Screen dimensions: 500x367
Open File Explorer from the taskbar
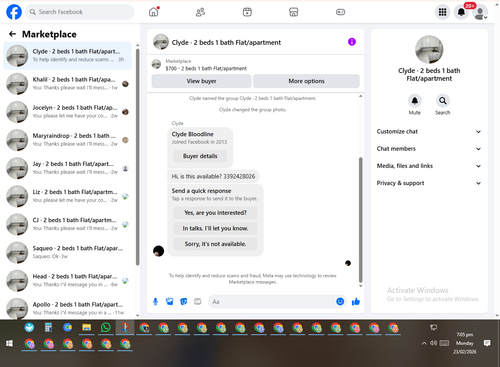(87, 328)
